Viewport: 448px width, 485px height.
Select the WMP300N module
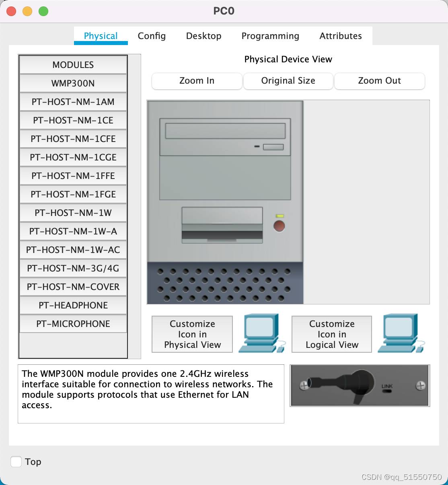(73, 83)
